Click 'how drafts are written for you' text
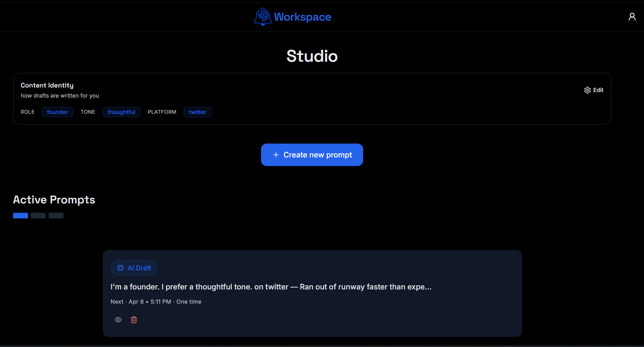644x347 pixels. [60, 96]
